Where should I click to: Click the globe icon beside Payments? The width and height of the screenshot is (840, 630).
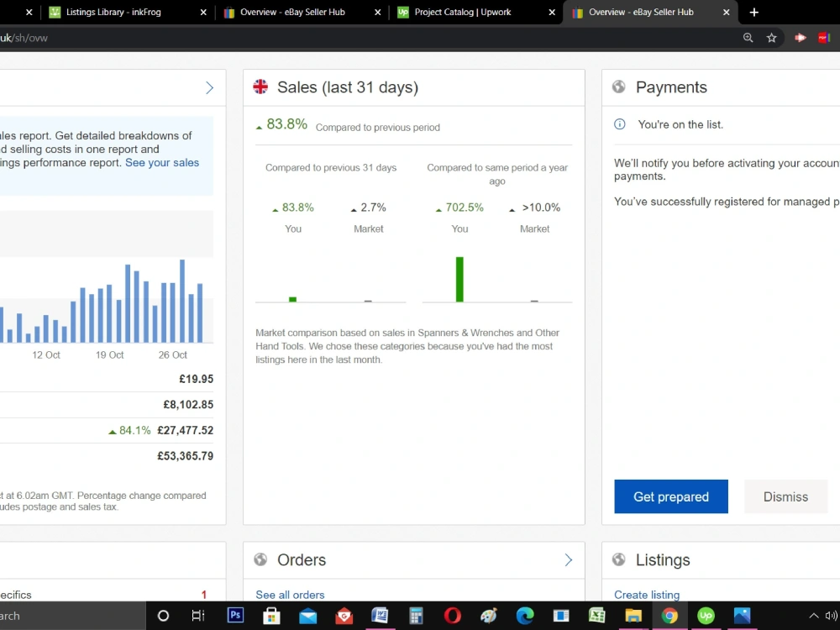[619, 87]
